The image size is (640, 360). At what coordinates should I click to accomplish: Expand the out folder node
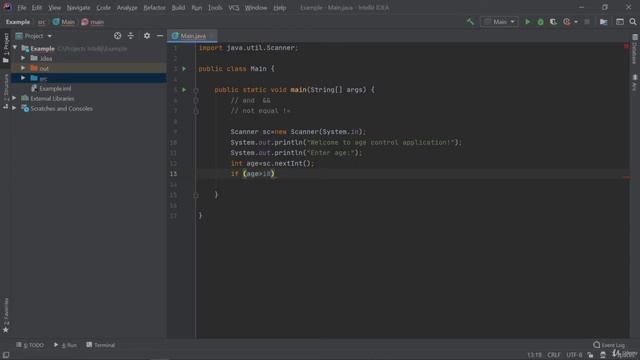pos(23,68)
